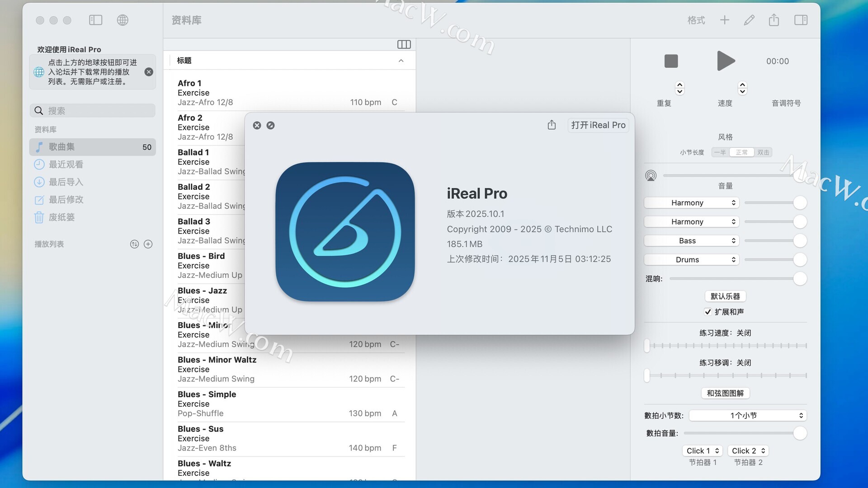Click the 打开 iReal Pro button
This screenshot has height=488, width=868.
coord(598,125)
